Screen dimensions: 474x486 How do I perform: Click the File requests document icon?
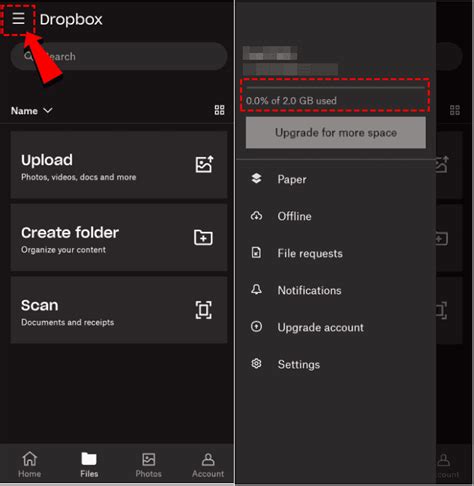pyautogui.click(x=256, y=253)
